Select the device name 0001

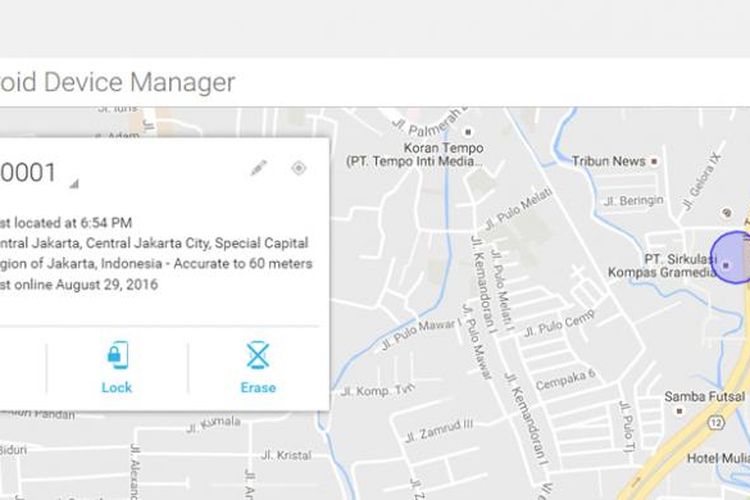29,172
